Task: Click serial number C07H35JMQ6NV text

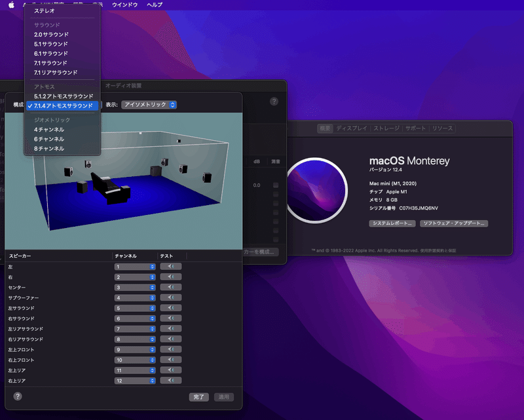Action: [419, 208]
